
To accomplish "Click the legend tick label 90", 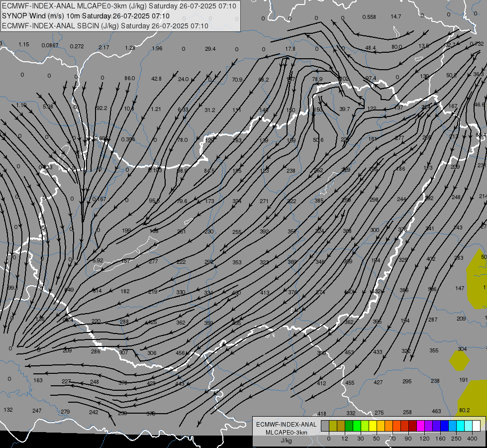I will coord(408,439).
